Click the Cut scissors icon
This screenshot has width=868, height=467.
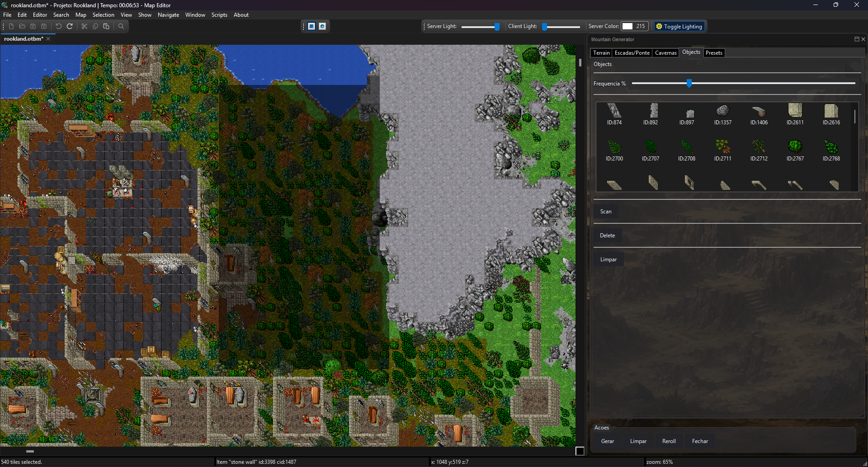(85, 26)
